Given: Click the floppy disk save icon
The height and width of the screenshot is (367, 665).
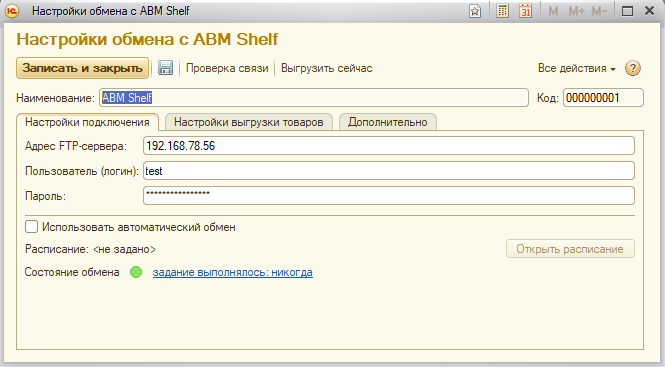Looking at the screenshot, I should point(165,68).
